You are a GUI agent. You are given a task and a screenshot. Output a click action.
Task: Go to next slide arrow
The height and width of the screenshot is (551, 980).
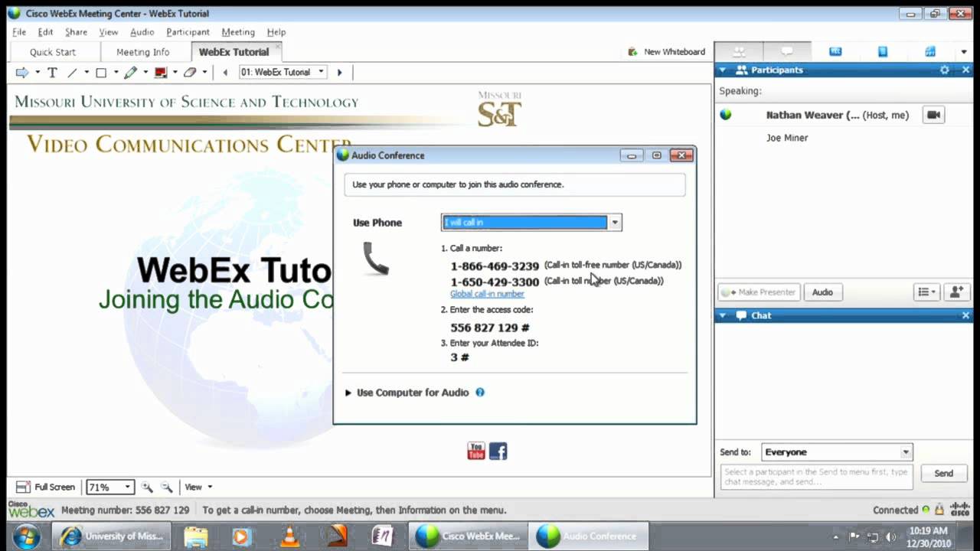click(x=339, y=72)
